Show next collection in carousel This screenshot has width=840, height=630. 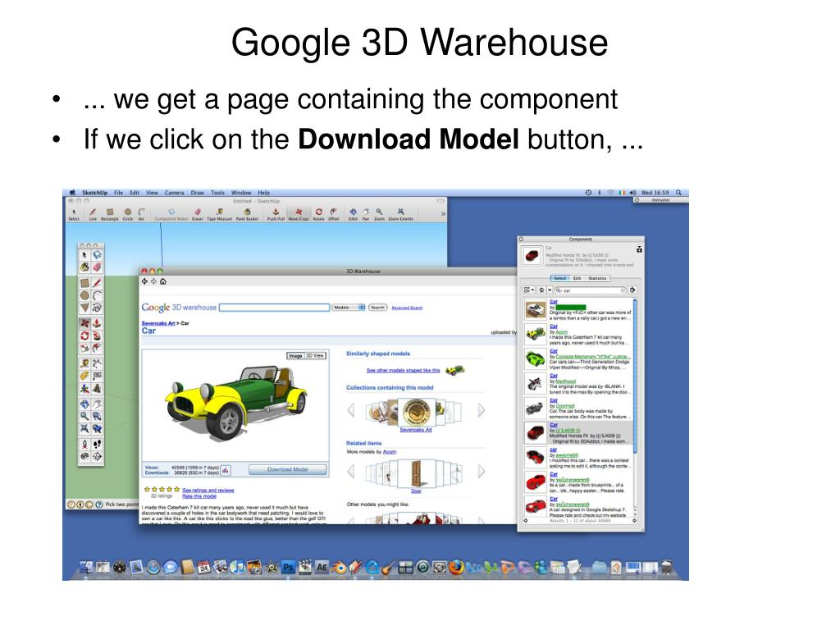481,410
